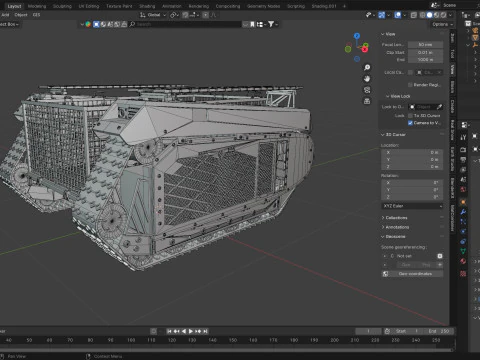
Task: Open the Material properties red sphere tab
Action: pyautogui.click(x=463, y=261)
